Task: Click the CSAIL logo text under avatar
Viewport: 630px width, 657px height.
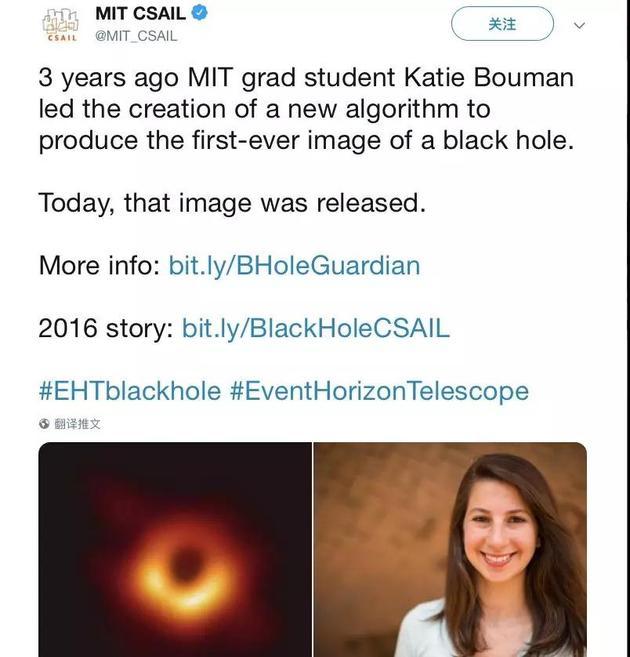Action: coord(62,38)
